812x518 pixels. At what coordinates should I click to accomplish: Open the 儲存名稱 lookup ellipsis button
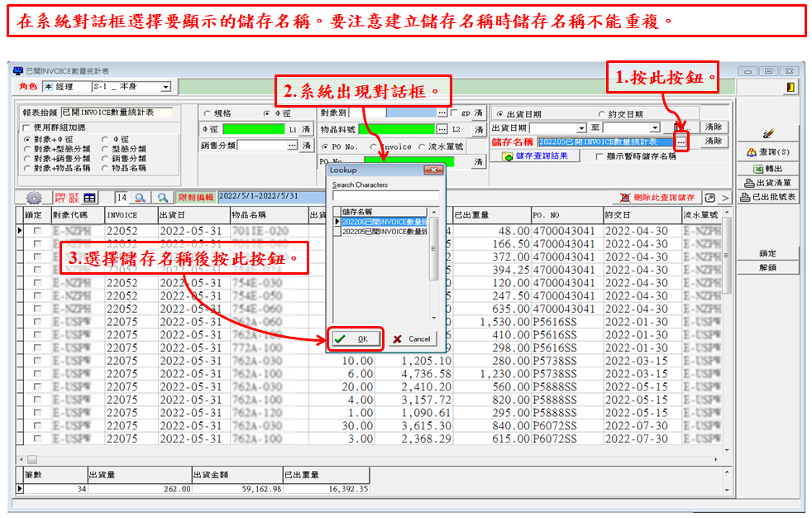click(681, 142)
